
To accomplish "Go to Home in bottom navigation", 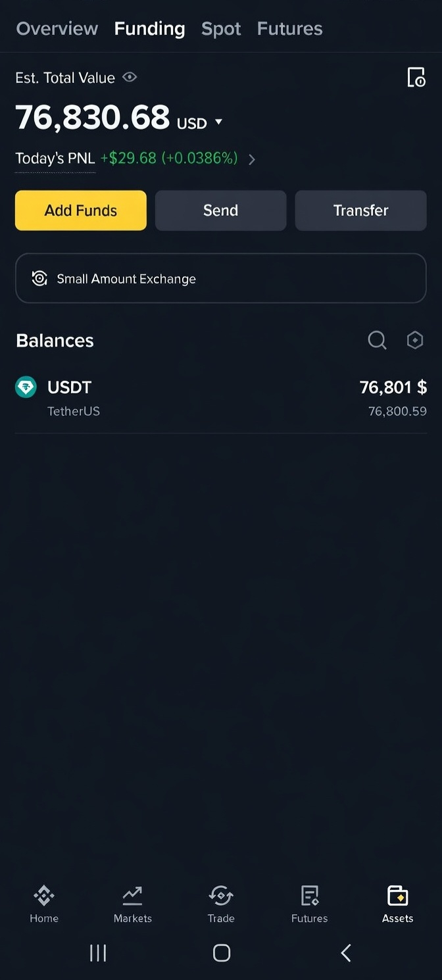I will (44, 904).
